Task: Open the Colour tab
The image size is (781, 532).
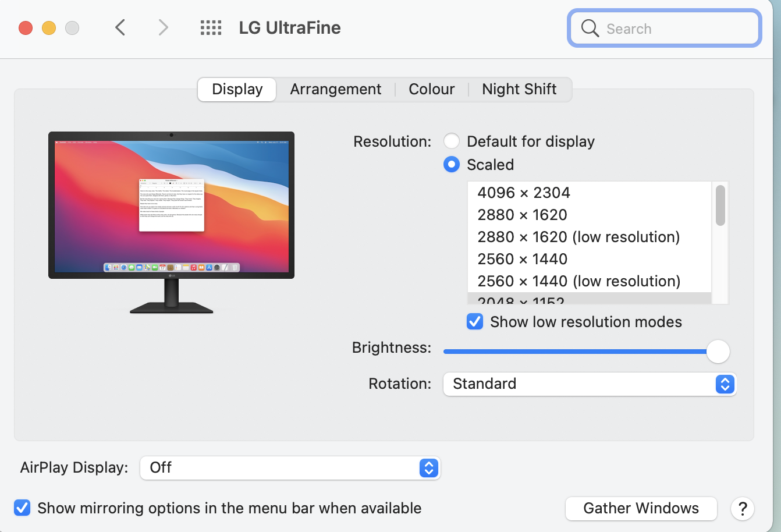Action: tap(432, 90)
